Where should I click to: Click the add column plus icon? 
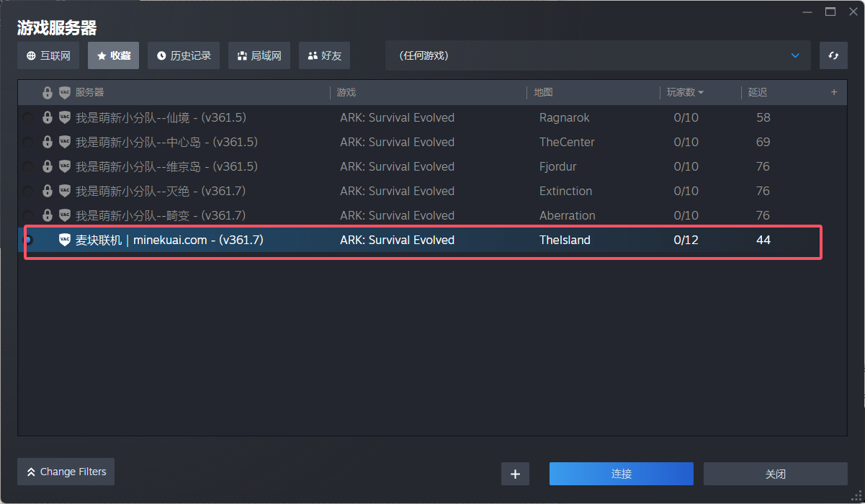(834, 92)
